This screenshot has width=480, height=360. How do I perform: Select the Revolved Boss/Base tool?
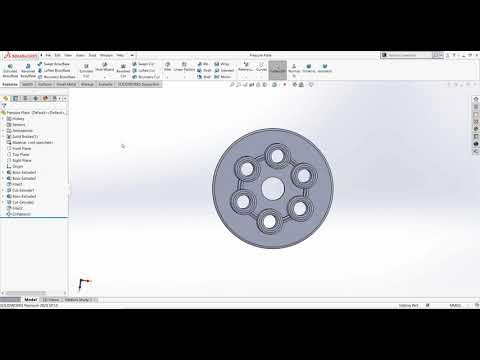(x=28, y=71)
